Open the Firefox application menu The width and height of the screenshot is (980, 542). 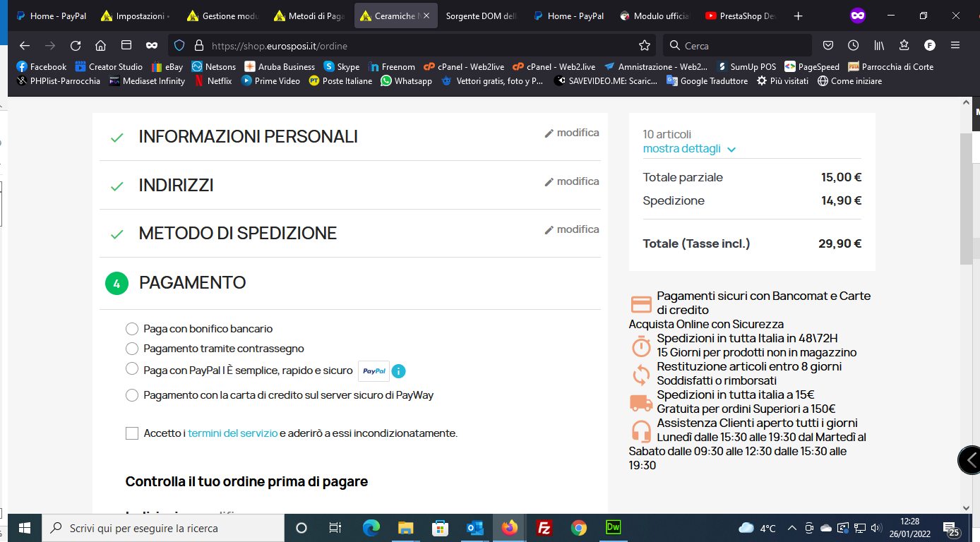pyautogui.click(x=955, y=45)
